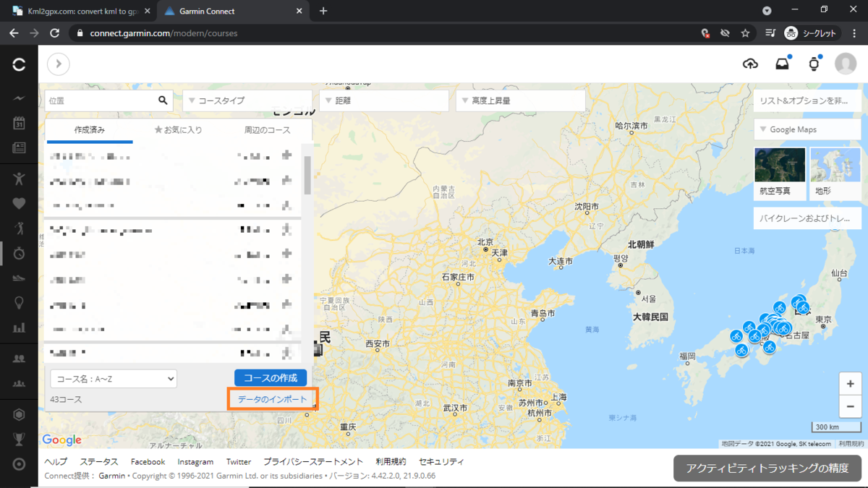The width and height of the screenshot is (868, 488).
Task: Click the コースの作成 button
Action: [271, 378]
